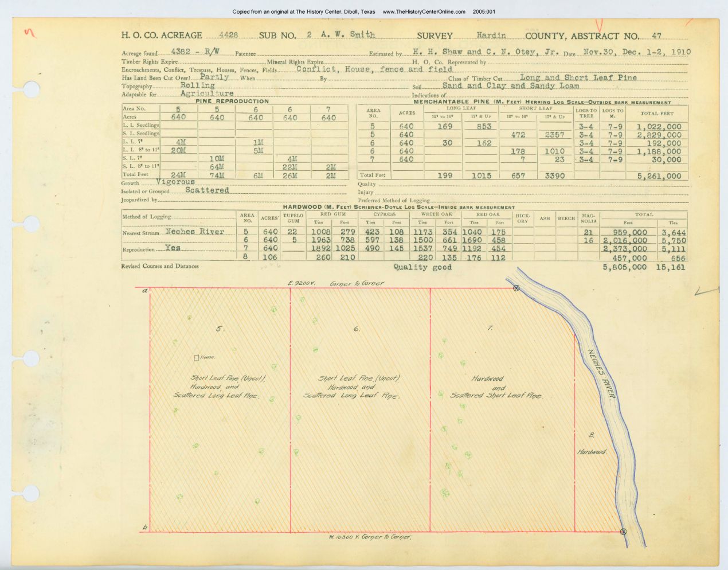This screenshot has height=570, width=728.
Task: Click the 'Quality good' note
Action: (422, 267)
